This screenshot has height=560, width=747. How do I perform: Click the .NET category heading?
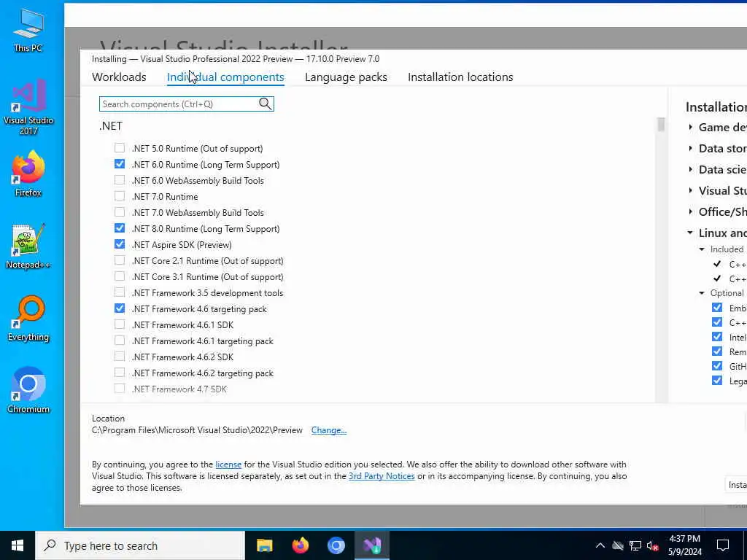111,125
